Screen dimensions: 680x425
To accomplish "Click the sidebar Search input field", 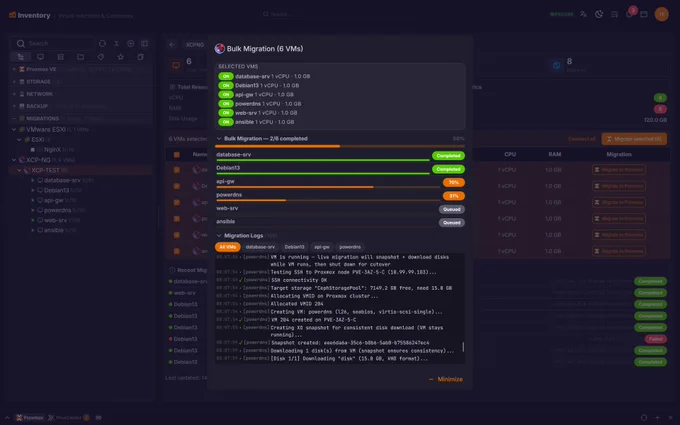I will pos(52,43).
